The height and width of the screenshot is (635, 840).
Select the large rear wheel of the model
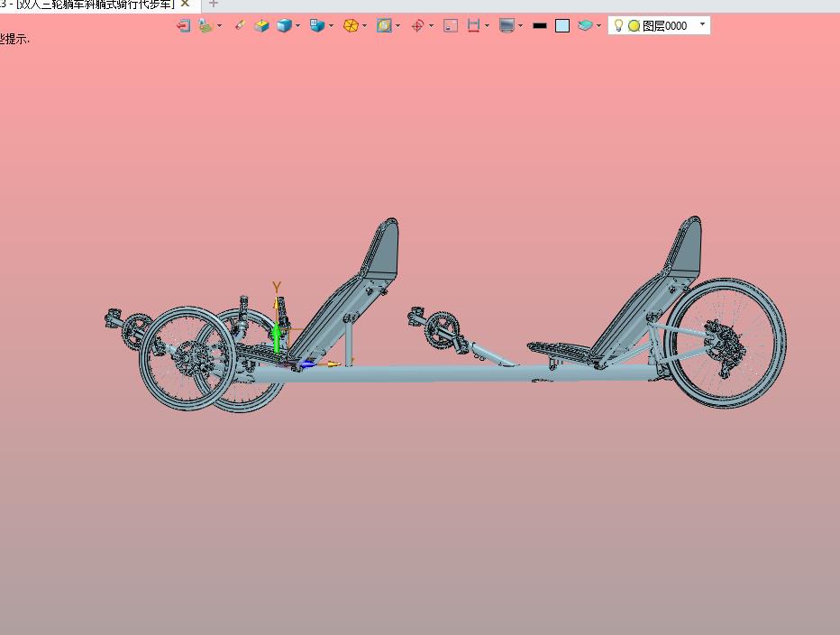(x=726, y=344)
